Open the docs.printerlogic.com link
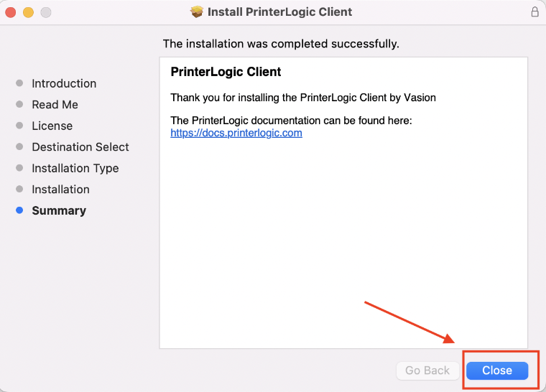Screen dimensions: 546x392 pos(236,133)
